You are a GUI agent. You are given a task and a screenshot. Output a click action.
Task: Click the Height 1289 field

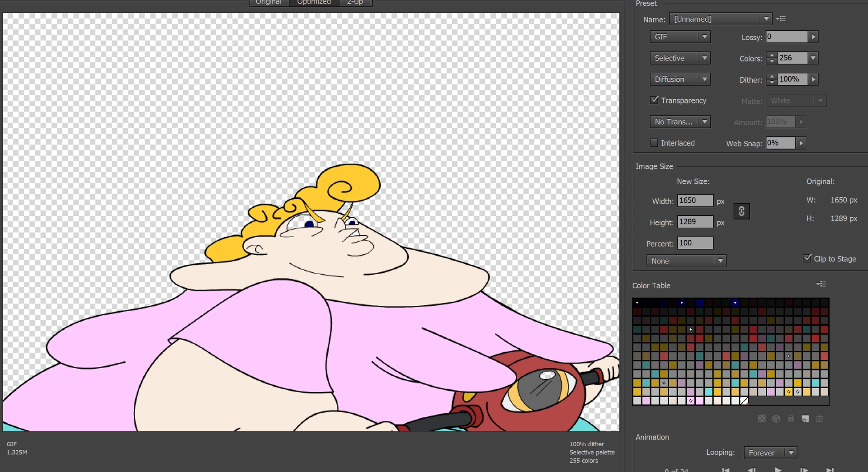[x=695, y=222]
